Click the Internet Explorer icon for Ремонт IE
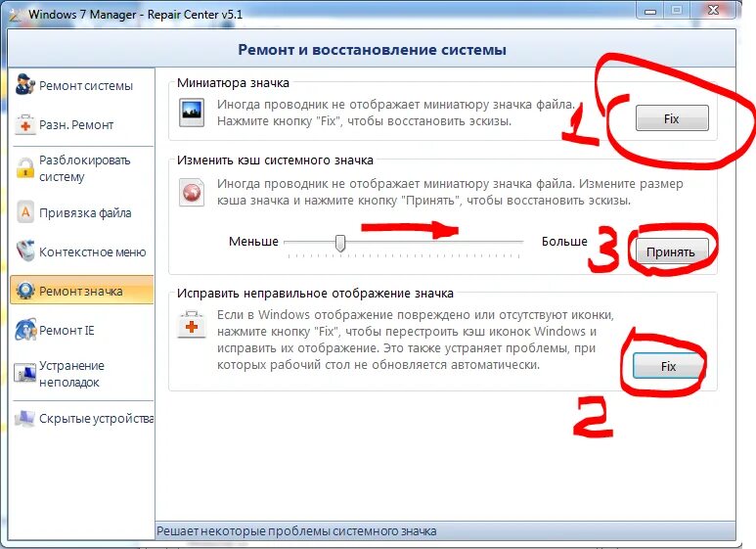Image resolution: width=756 pixels, height=549 pixels. tap(25, 330)
